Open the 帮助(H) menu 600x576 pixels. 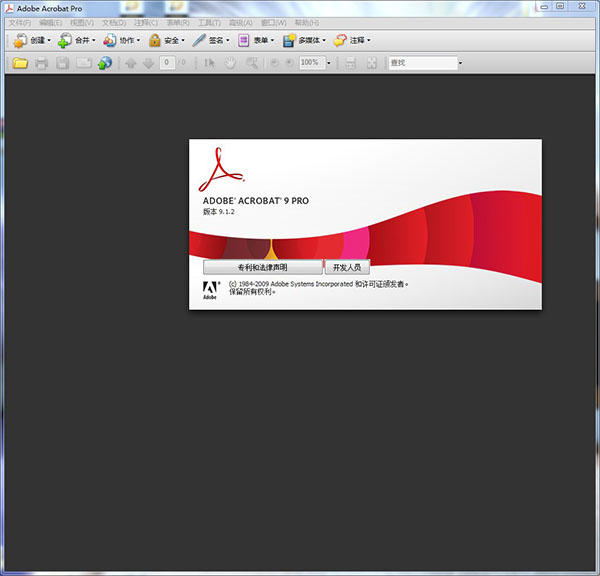(x=307, y=23)
